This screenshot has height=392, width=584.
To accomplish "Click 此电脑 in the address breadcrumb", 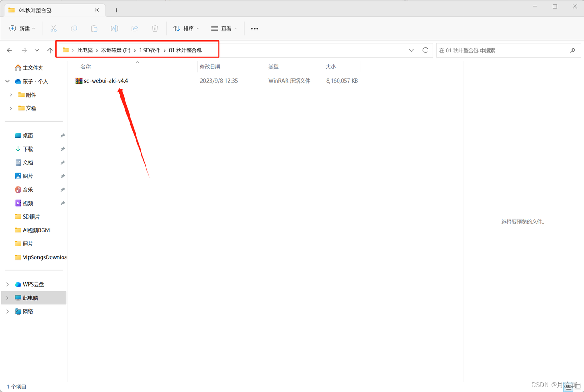I will (x=85, y=50).
